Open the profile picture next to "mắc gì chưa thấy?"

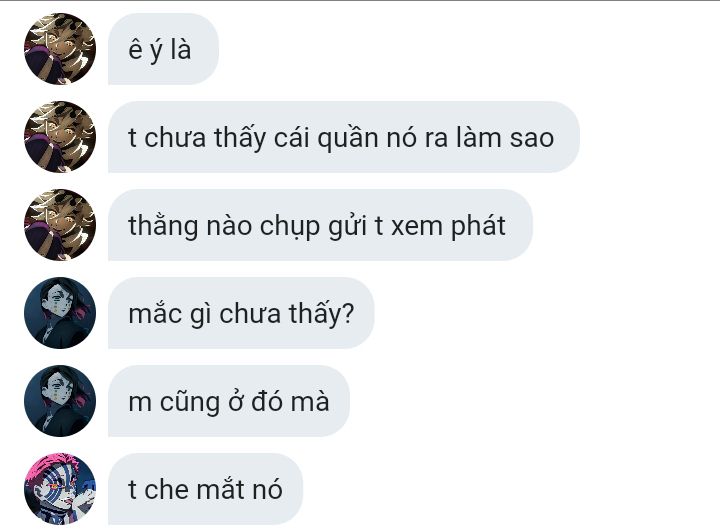60,313
